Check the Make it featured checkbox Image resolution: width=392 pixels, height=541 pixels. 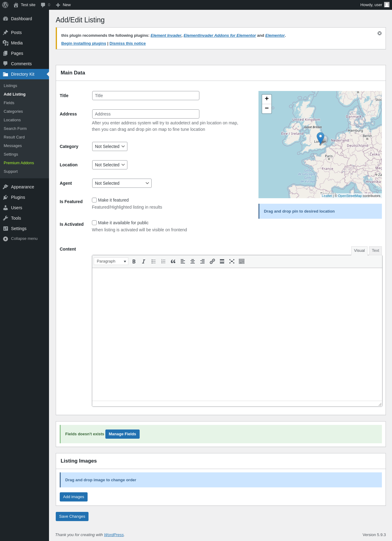[x=94, y=200]
